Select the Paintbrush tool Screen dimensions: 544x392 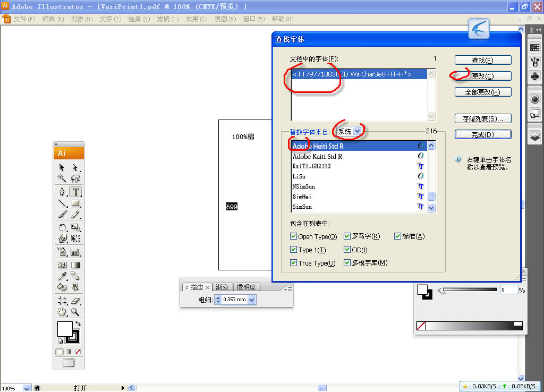coord(62,215)
